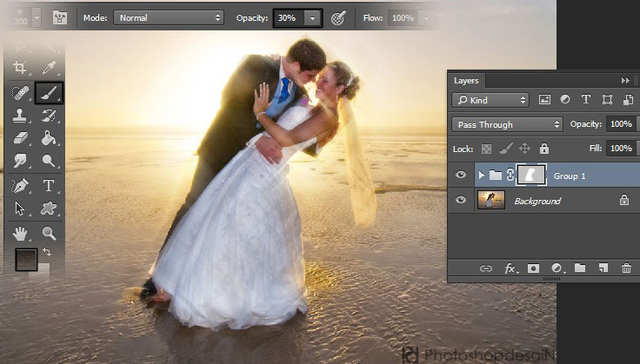The height and width of the screenshot is (364, 640).
Task: Click the brush Opacity value field
Action: click(x=289, y=17)
